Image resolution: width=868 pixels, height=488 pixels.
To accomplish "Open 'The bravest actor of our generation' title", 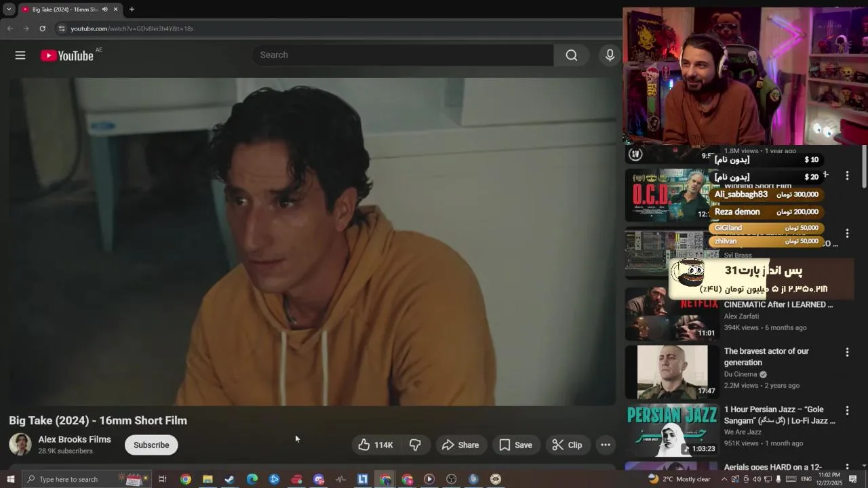I will coord(766,357).
